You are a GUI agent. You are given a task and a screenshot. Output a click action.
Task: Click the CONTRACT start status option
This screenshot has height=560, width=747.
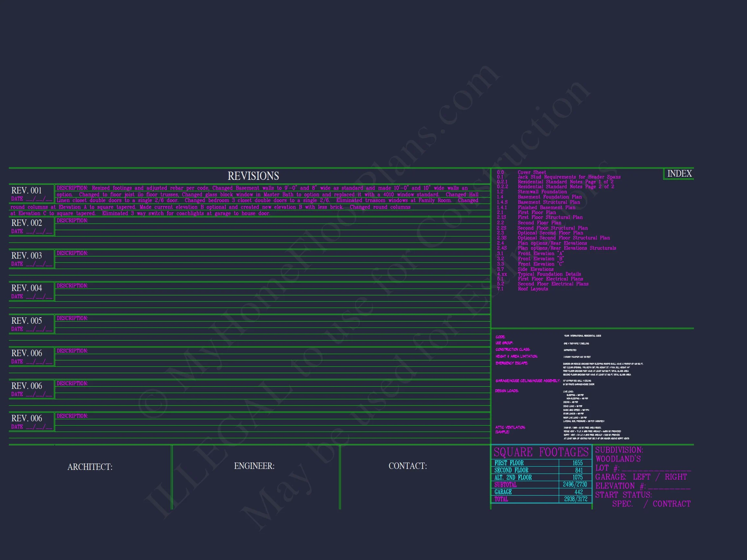coord(671,504)
